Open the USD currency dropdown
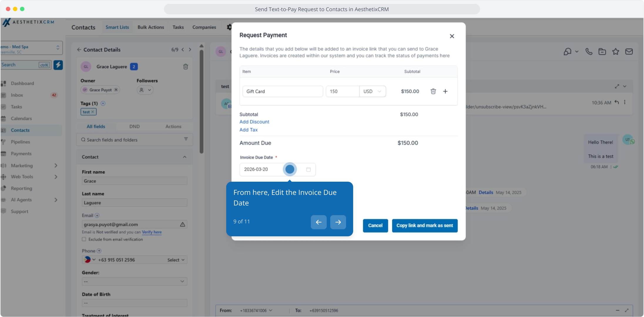The height and width of the screenshot is (317, 644). pyautogui.click(x=372, y=91)
